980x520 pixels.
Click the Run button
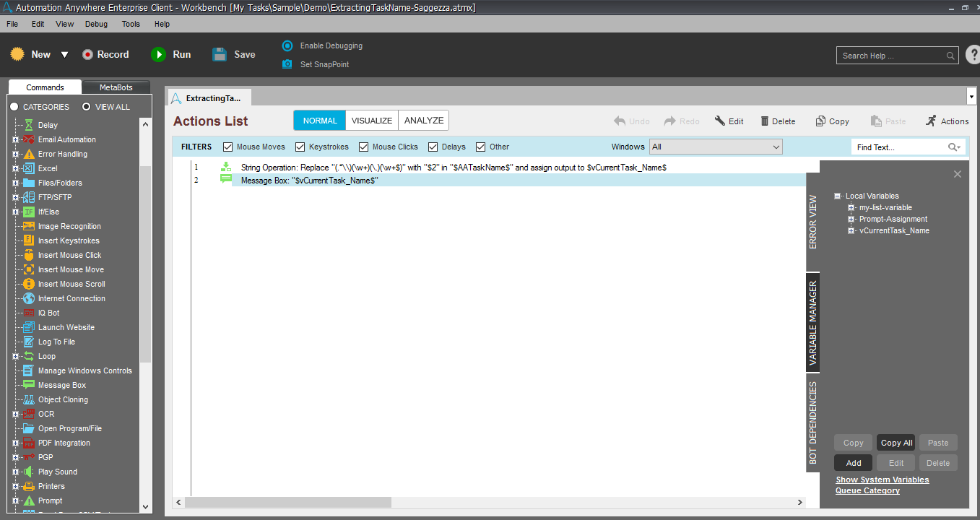click(171, 54)
